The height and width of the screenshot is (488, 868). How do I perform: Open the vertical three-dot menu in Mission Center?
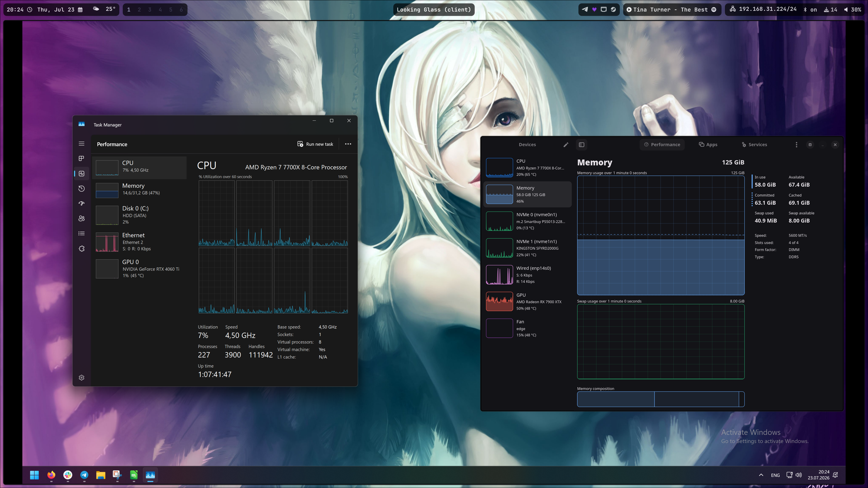click(796, 145)
